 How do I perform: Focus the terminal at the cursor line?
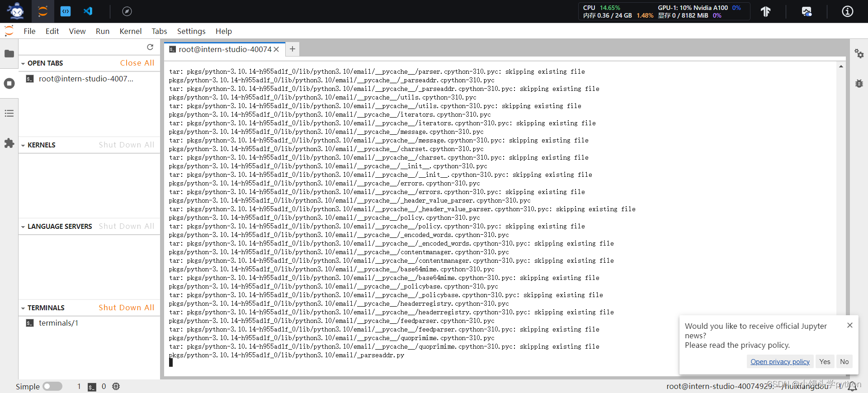pos(171,363)
